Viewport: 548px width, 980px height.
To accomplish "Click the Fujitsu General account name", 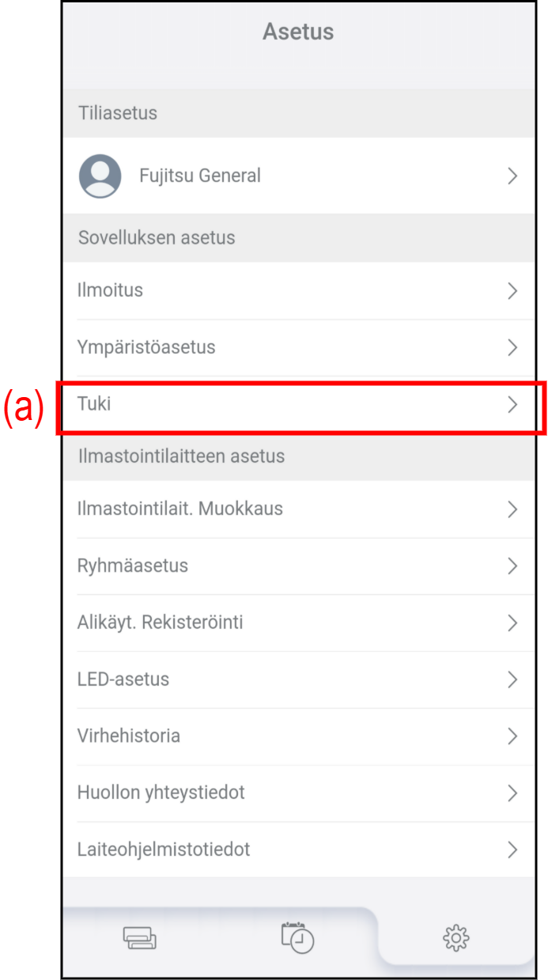I will 200,176.
